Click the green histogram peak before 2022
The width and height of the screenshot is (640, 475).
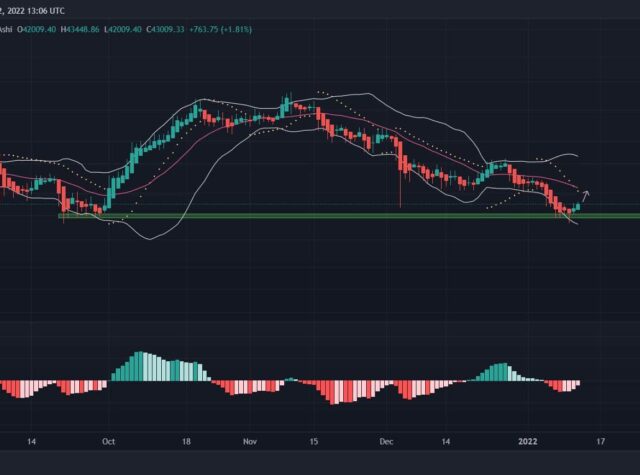496,370
